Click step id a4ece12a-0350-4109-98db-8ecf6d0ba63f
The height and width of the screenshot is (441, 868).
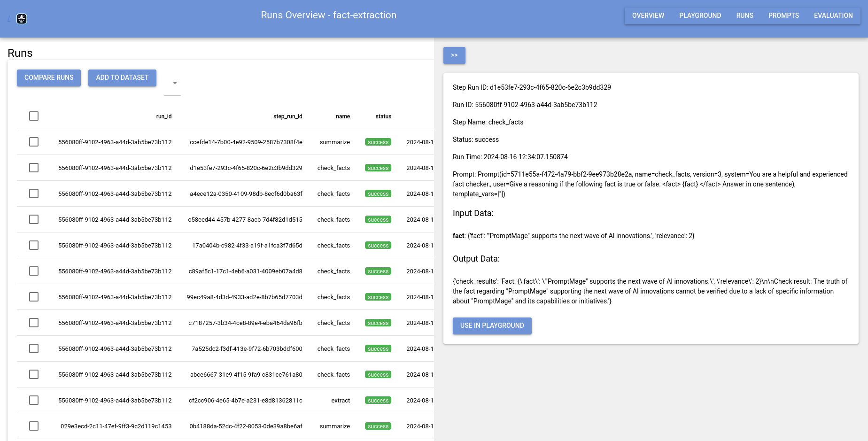(246, 194)
